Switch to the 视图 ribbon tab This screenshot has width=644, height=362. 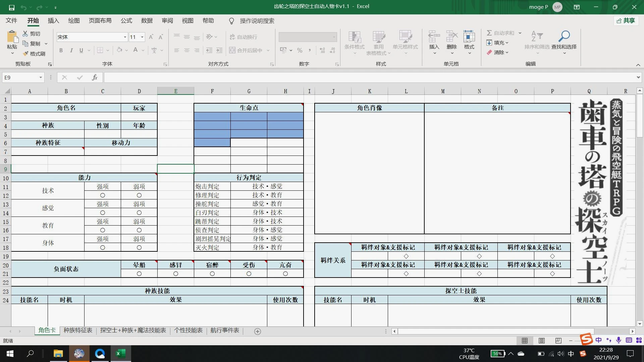coord(188,21)
